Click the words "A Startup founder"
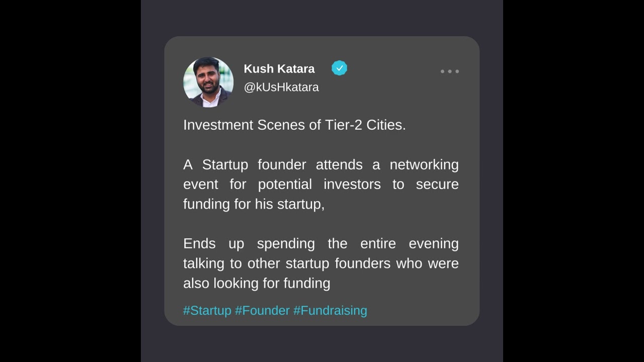The image size is (644, 362). pyautogui.click(x=245, y=165)
